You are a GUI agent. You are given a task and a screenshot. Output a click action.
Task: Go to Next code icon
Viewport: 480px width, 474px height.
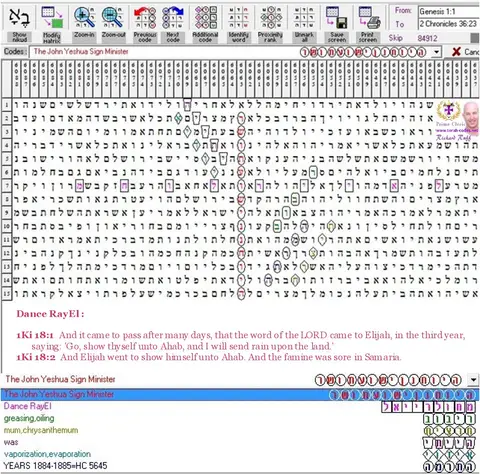(173, 17)
